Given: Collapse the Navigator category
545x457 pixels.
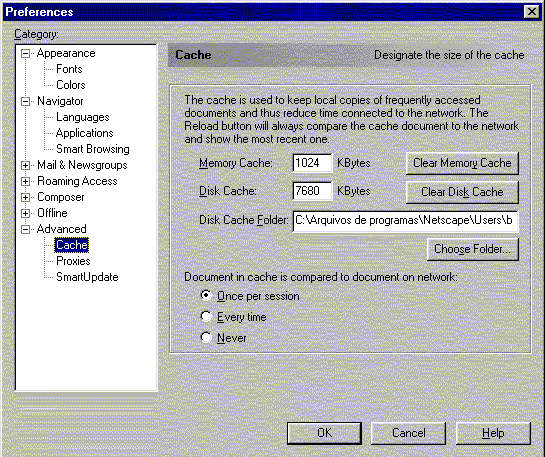Looking at the screenshot, I should tap(25, 101).
